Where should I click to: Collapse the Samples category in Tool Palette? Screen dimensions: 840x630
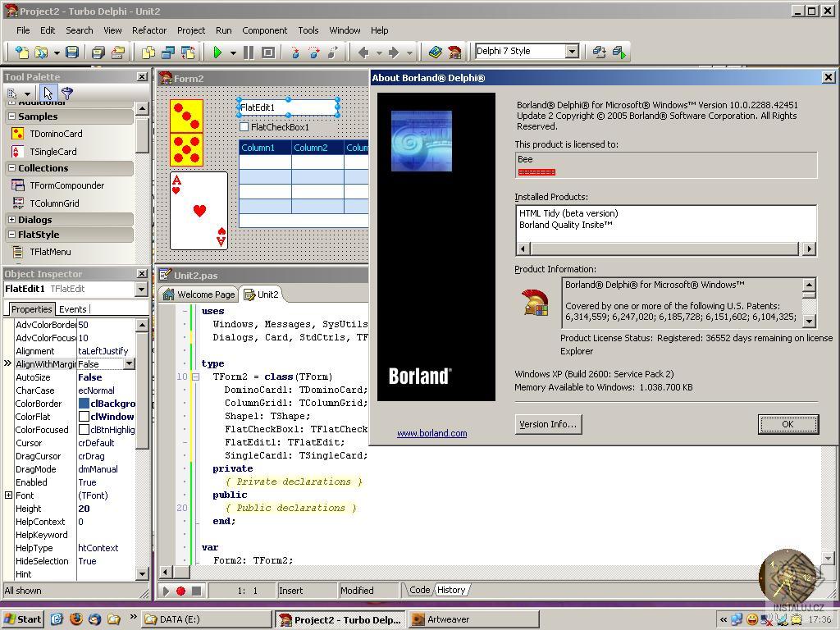pos(11,116)
